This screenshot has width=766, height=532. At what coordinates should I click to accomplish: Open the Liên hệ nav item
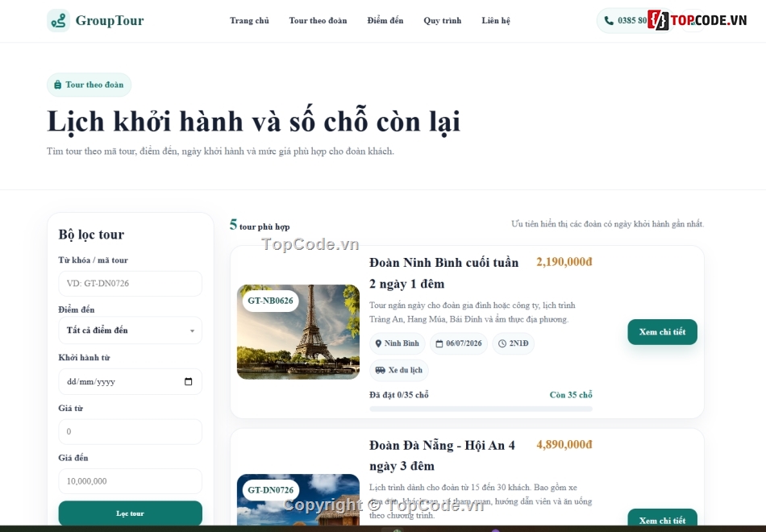496,20
